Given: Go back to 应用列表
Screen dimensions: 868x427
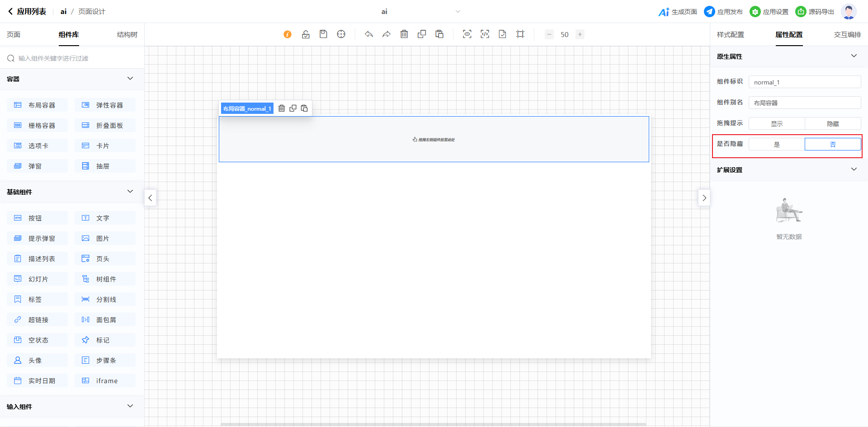Looking at the screenshot, I should tap(27, 12).
